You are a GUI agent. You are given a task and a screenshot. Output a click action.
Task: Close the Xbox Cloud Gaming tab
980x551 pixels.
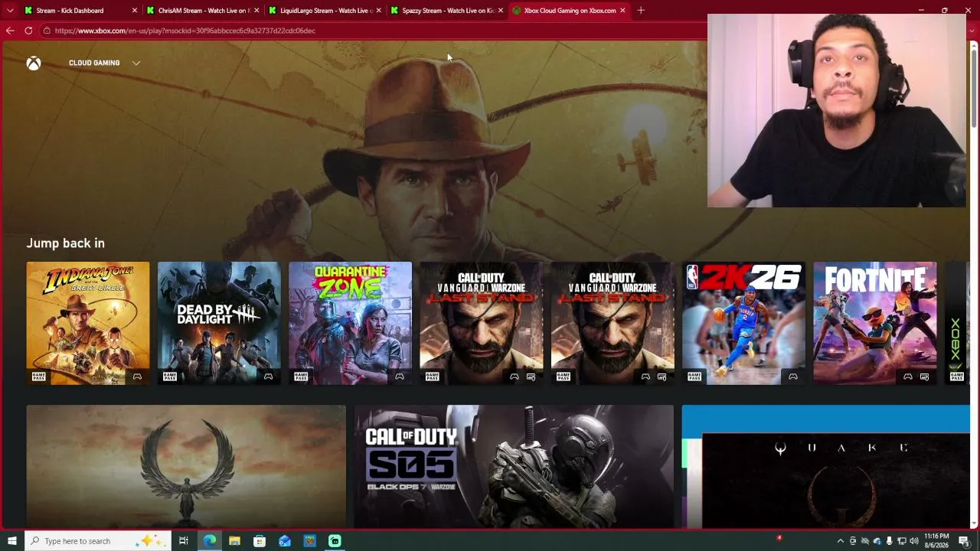[622, 11]
